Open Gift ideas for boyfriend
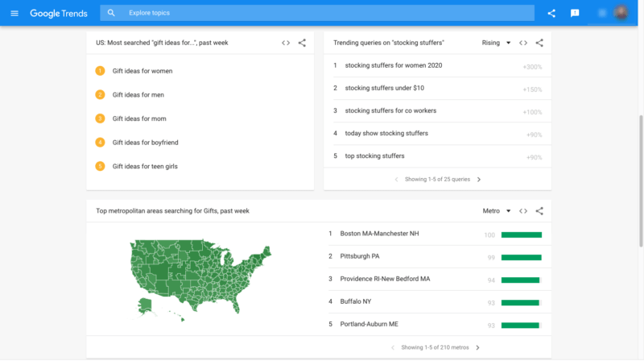 [x=146, y=143]
